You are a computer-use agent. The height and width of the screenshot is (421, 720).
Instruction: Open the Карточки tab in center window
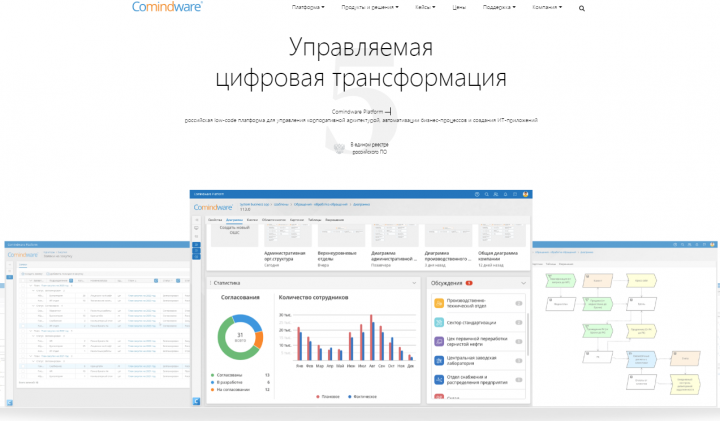click(297, 220)
